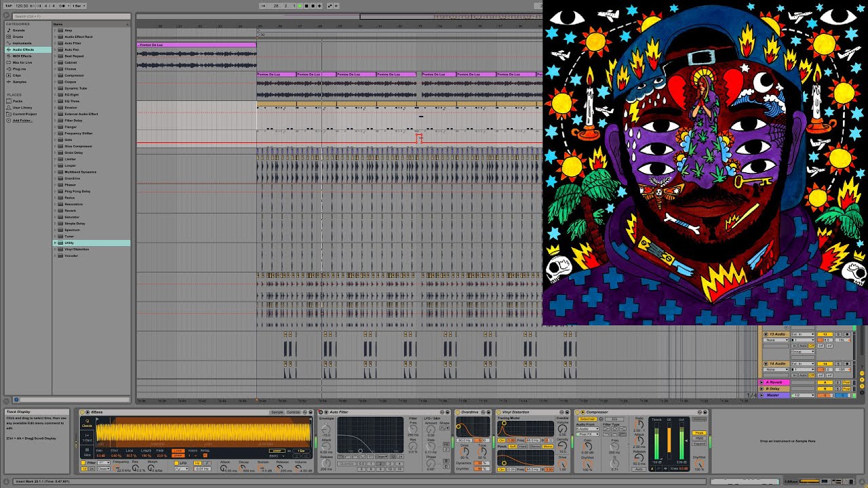Click the arrangement Record button
Image resolution: width=868 pixels, height=488 pixels.
point(313,6)
